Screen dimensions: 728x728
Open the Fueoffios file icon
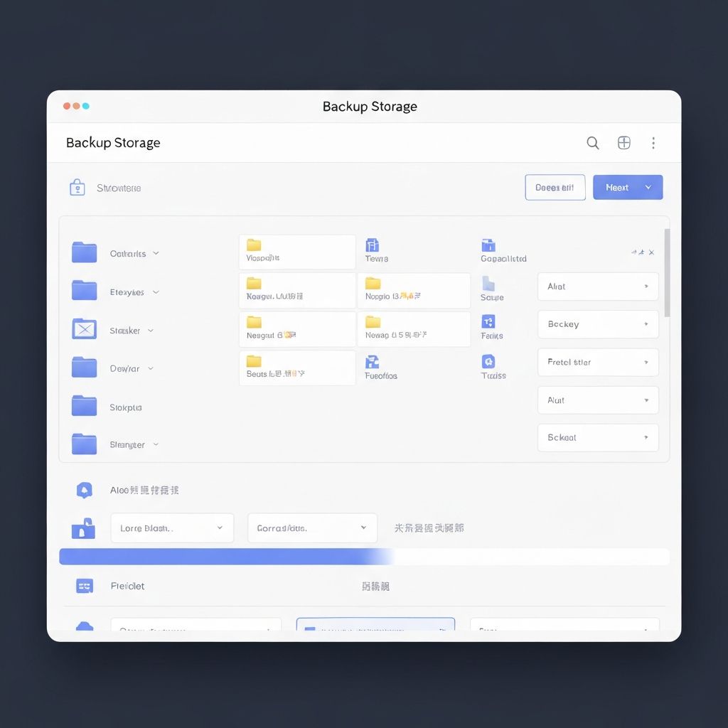(372, 362)
